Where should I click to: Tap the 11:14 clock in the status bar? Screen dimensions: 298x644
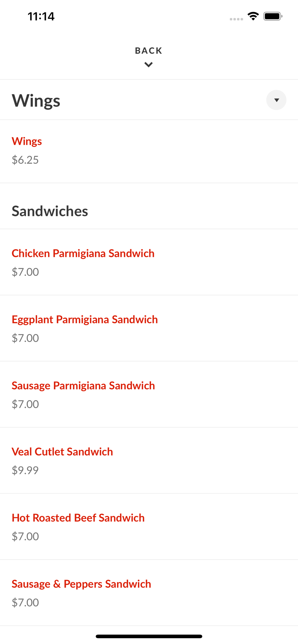(41, 16)
